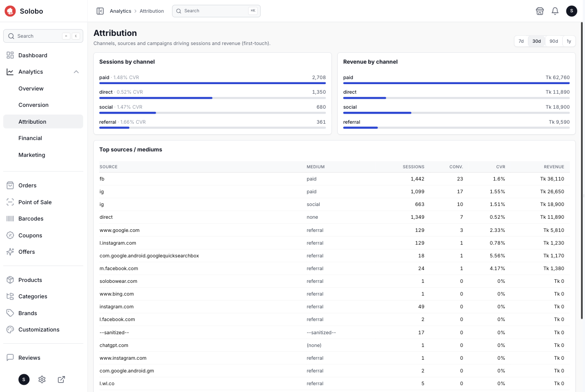585x392 pixels.
Task: Click the sidebar footer user avatar
Action: [24, 379]
